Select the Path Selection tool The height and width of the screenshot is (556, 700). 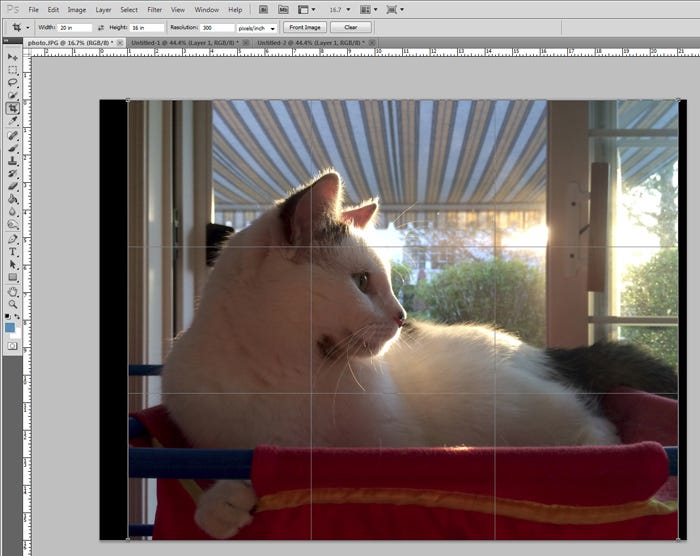12,264
